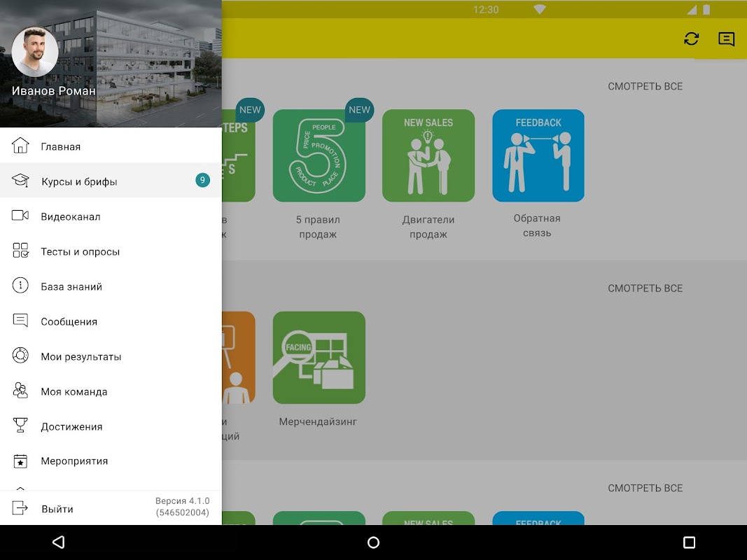Click the info circle icon for База знаний

coord(20,286)
